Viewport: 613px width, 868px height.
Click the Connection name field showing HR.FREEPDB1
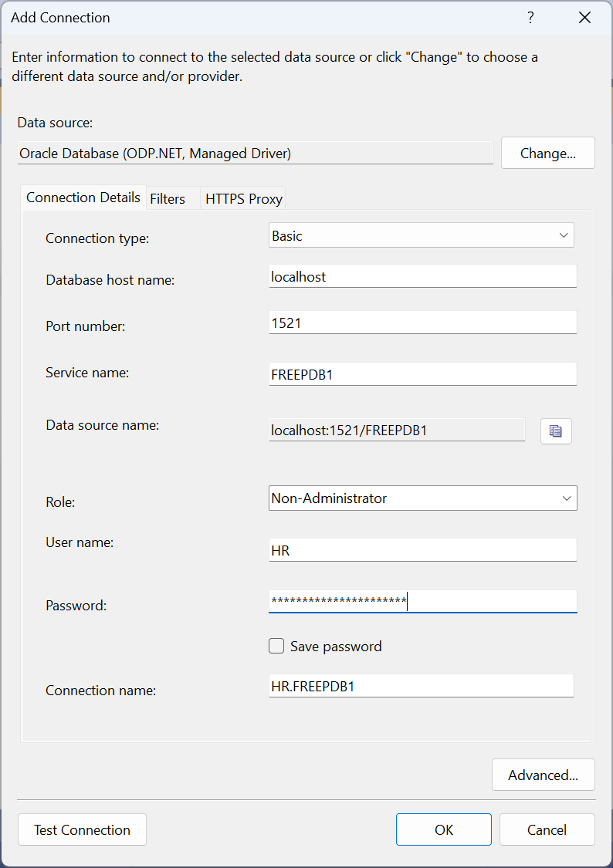pyautogui.click(x=421, y=685)
